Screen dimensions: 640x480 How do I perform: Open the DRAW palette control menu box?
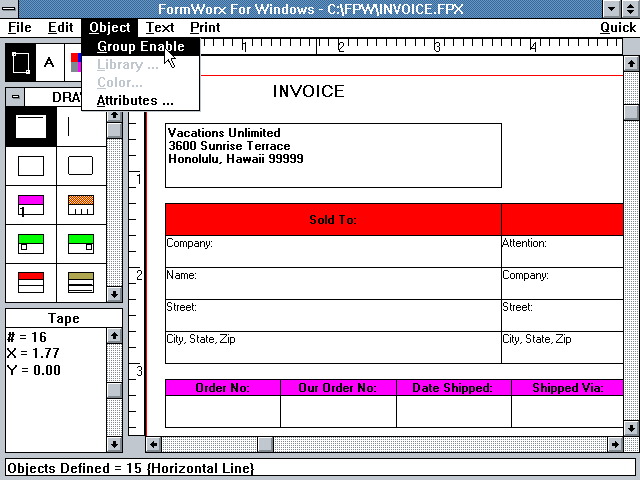pyautogui.click(x=16, y=97)
